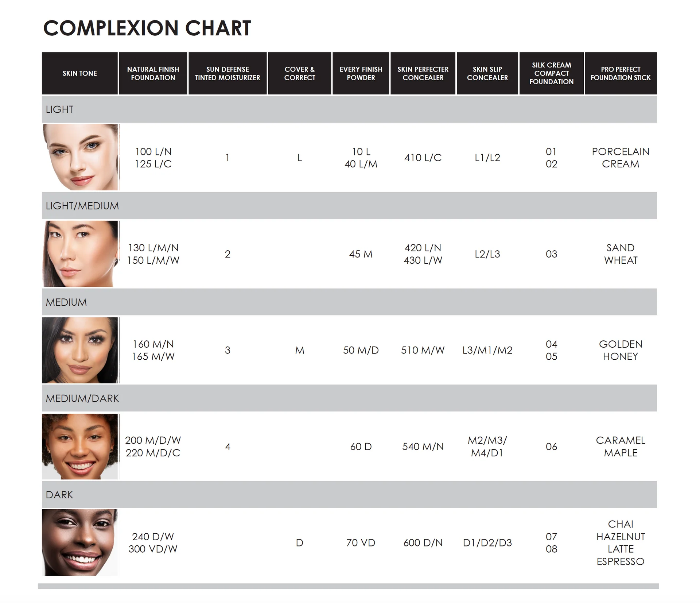Screen dimensions: 700x603
Task: Click the Skin Tone column header
Action: coord(80,73)
